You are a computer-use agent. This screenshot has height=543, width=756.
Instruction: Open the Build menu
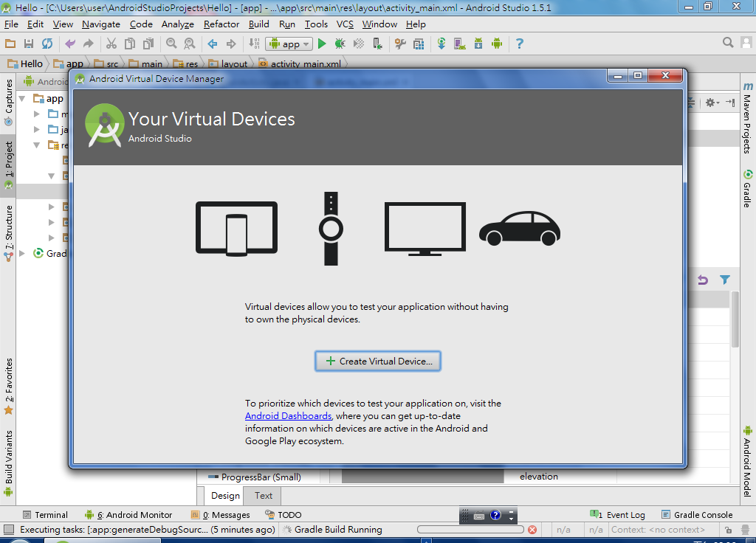pyautogui.click(x=259, y=24)
